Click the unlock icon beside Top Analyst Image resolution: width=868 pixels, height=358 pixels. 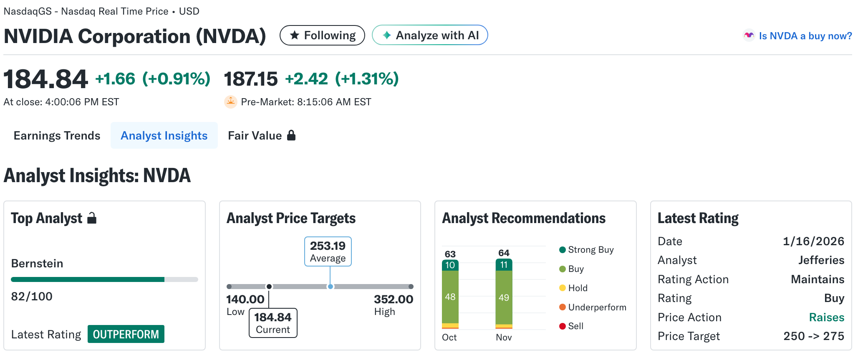(92, 218)
